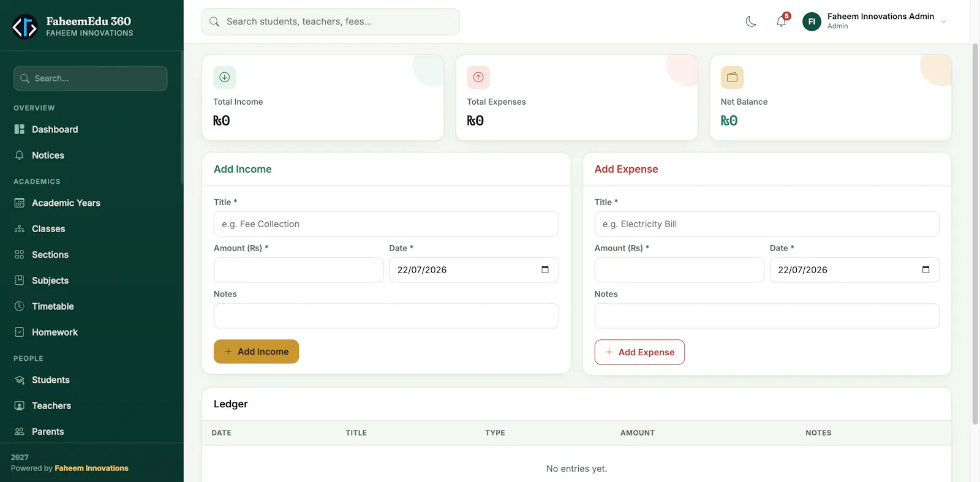Focus the global search students, teachers, fees box

click(331, 21)
